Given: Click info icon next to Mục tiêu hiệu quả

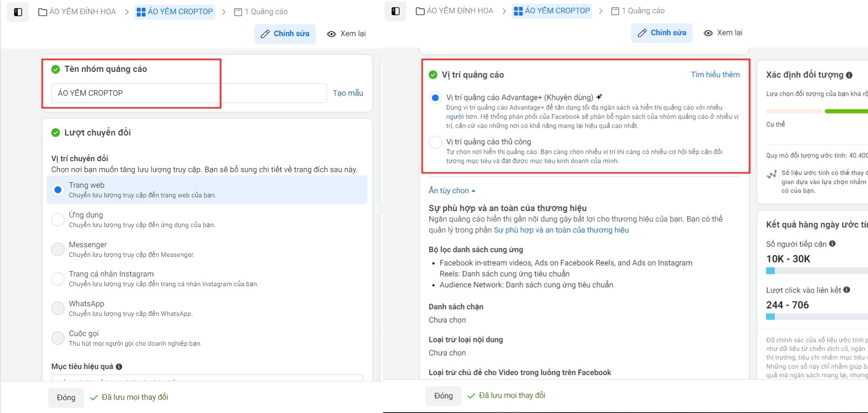Looking at the screenshot, I should [119, 367].
